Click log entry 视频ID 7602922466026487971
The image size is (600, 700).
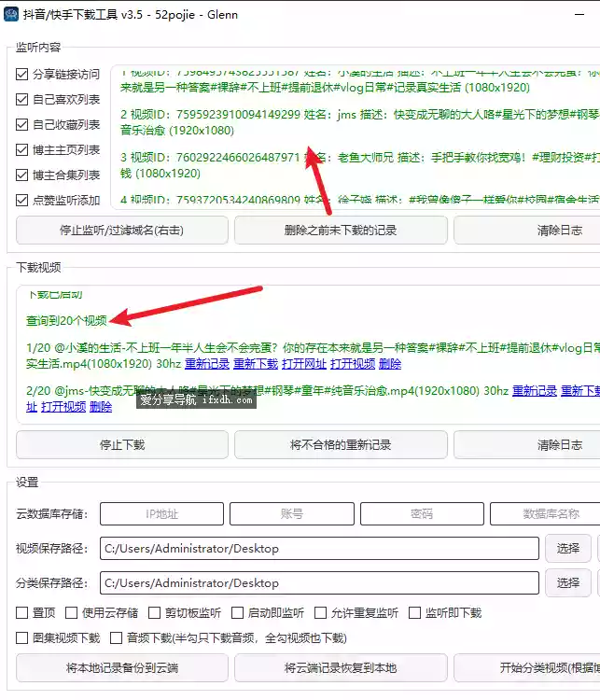coord(359,165)
